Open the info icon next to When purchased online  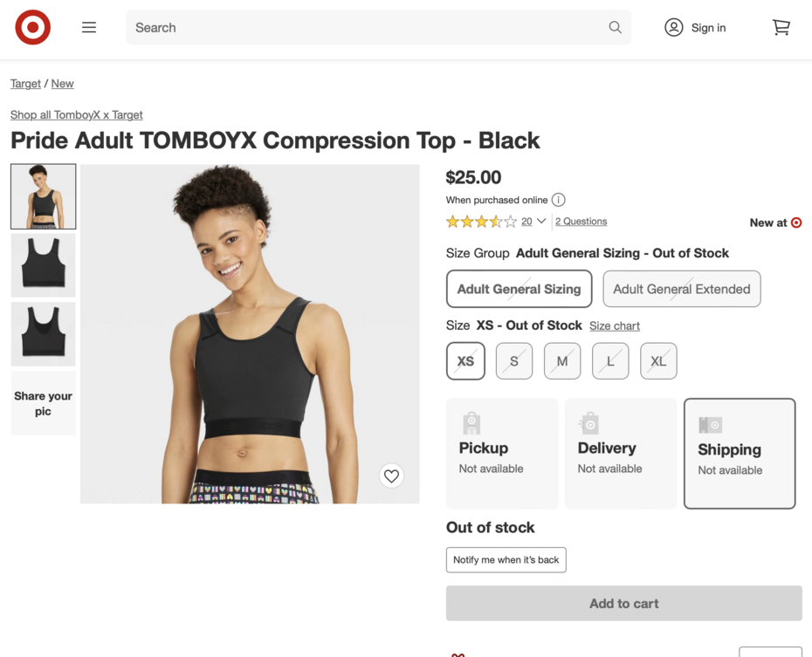[x=559, y=200]
